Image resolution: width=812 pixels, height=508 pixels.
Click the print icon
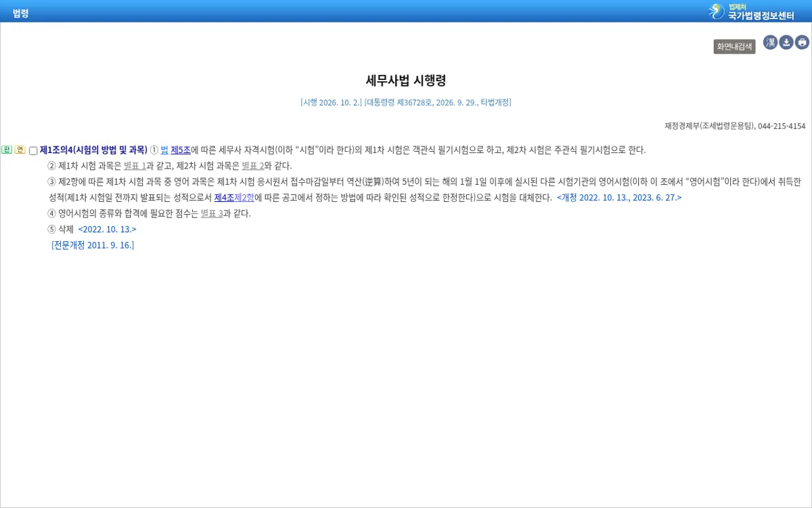coord(803,43)
